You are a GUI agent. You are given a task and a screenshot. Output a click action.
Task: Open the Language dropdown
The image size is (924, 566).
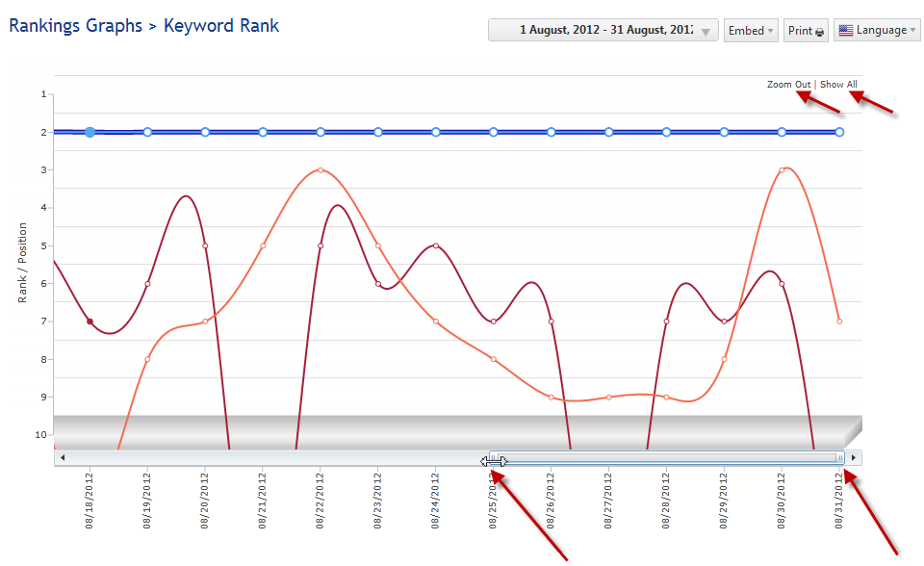pyautogui.click(x=876, y=31)
